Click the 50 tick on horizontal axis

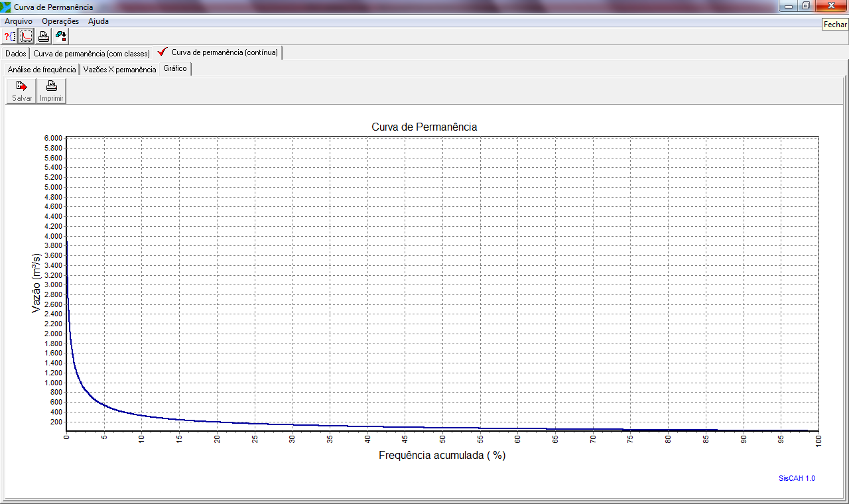pos(442,438)
